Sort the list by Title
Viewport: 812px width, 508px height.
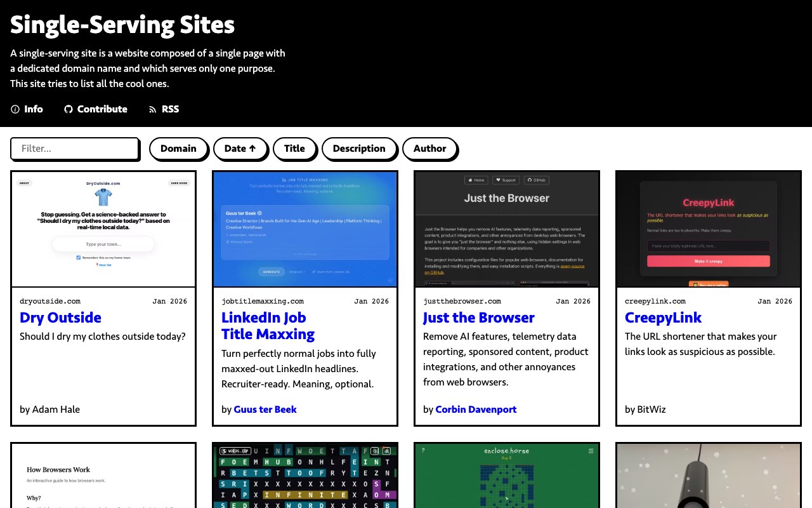pos(294,148)
